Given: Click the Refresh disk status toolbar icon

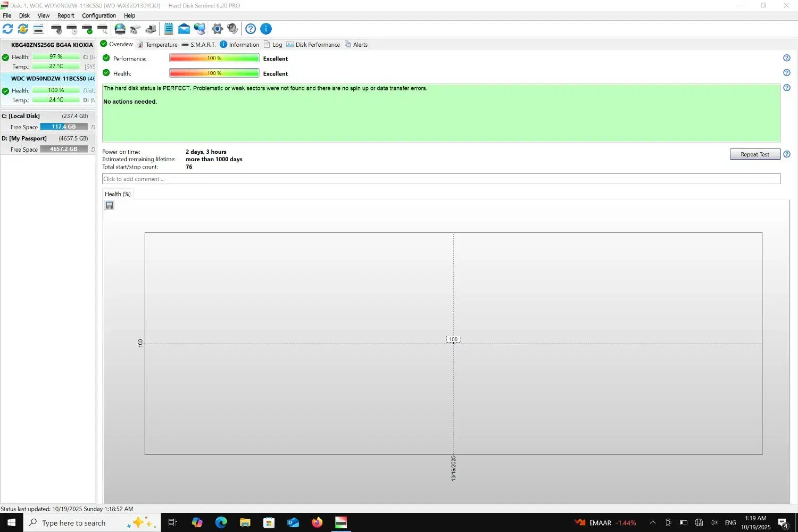Looking at the screenshot, I should [8, 29].
